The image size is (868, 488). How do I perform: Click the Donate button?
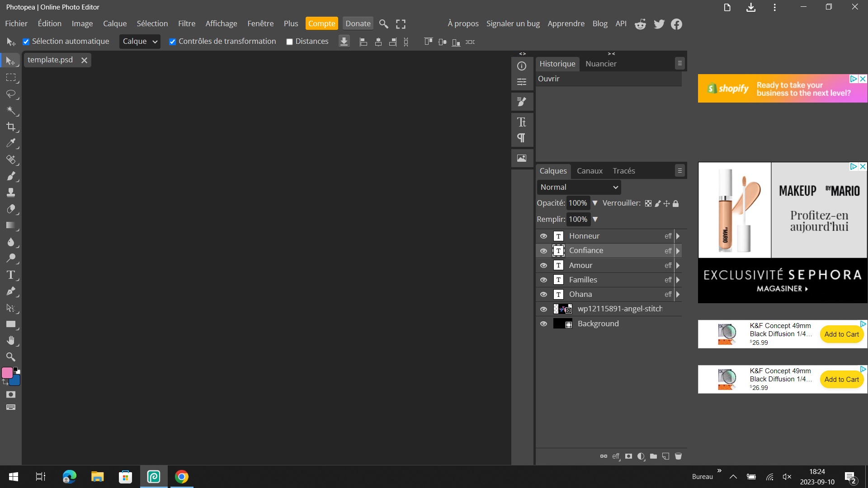click(358, 23)
